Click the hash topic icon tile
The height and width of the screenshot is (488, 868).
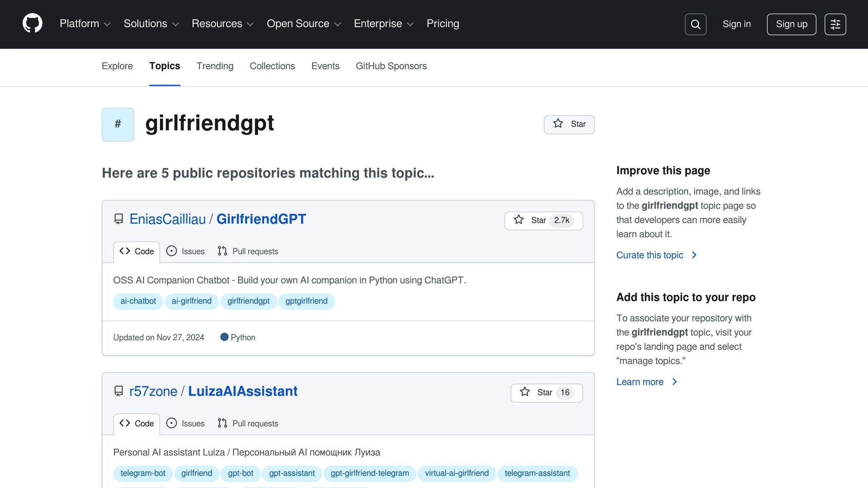(x=118, y=124)
